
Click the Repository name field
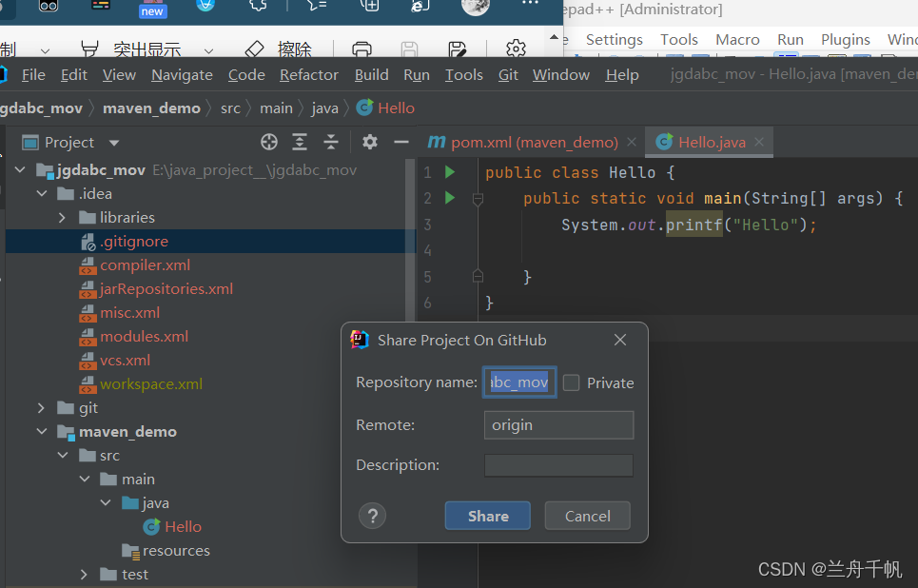pos(519,382)
